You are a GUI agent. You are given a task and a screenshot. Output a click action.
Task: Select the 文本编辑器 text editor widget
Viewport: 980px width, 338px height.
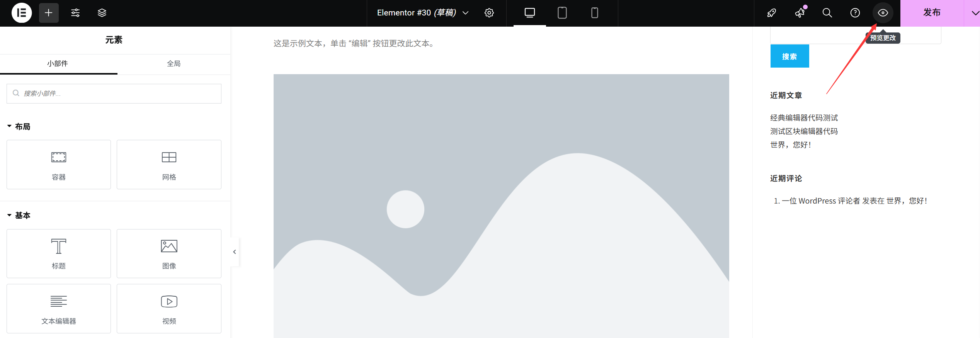point(59,309)
